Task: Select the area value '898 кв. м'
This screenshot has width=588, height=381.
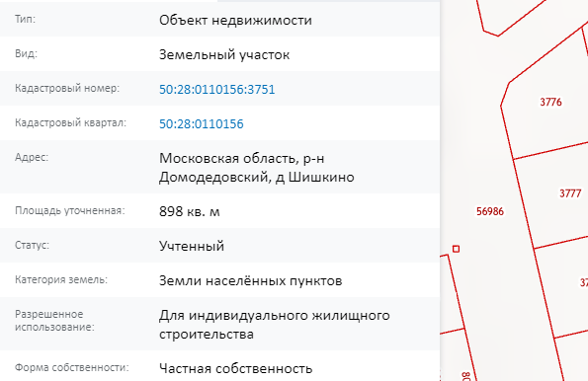Action: (x=190, y=211)
